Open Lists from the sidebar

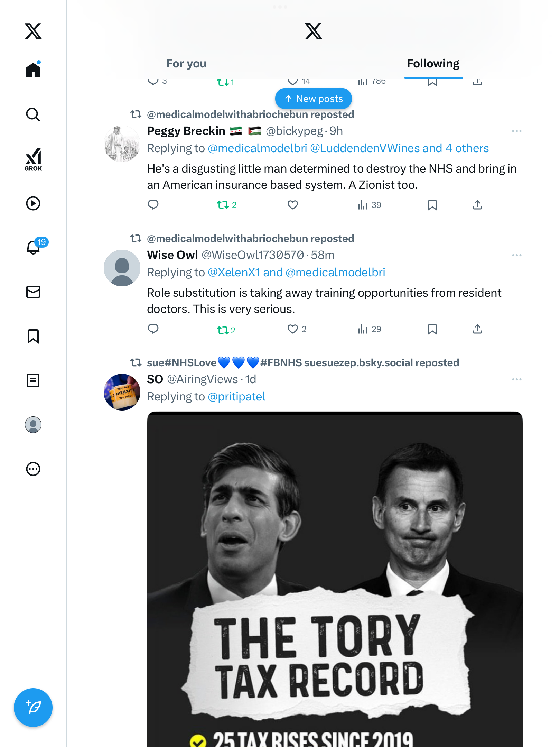(x=33, y=380)
